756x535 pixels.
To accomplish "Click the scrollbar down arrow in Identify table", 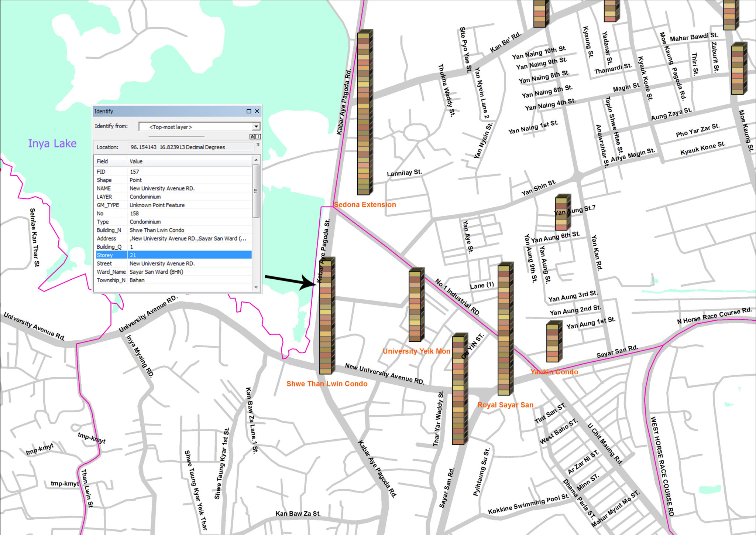I will click(256, 287).
